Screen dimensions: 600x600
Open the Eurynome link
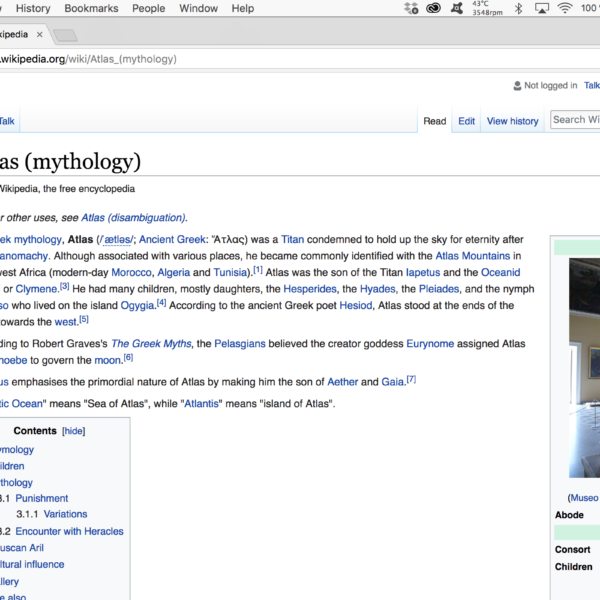point(430,343)
